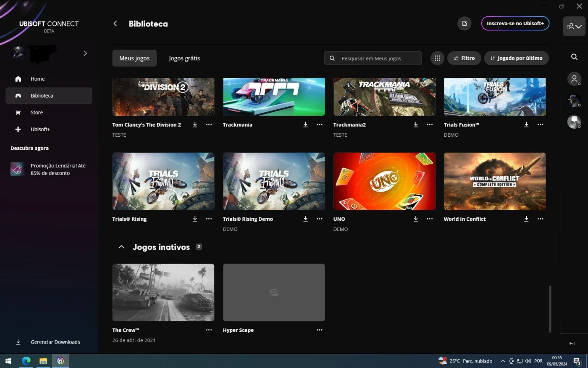Open Biblioteca in the sidebar

click(x=49, y=95)
